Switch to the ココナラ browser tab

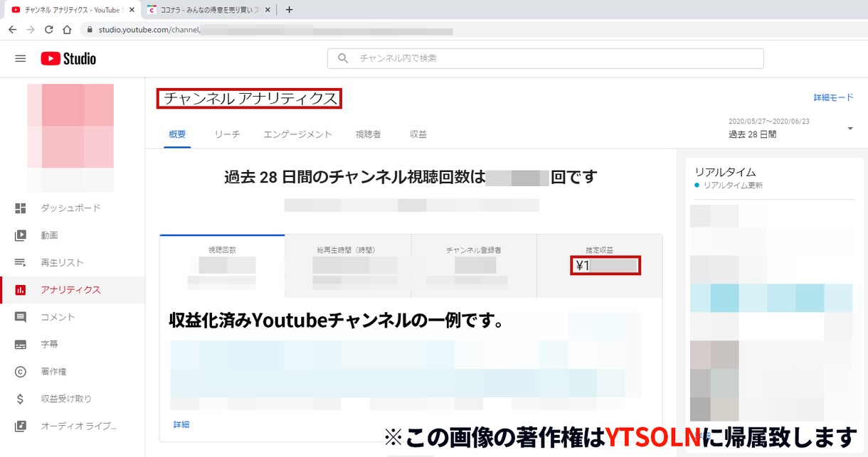click(209, 10)
